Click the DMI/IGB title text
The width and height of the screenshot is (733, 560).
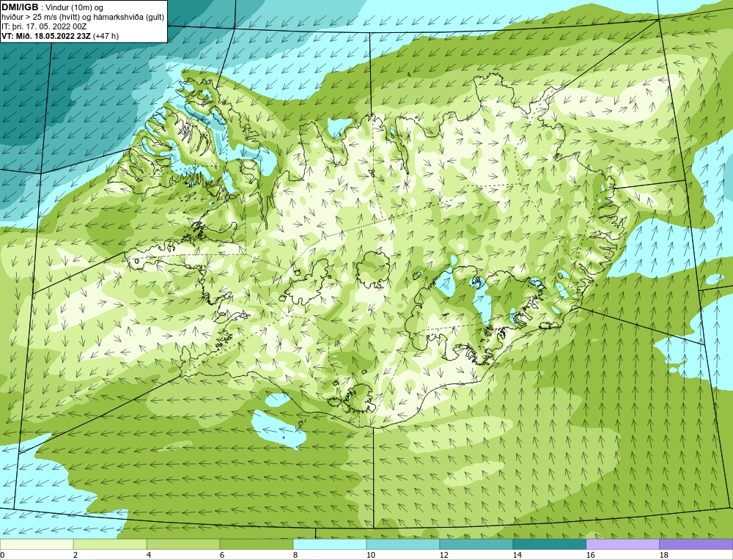point(20,7)
